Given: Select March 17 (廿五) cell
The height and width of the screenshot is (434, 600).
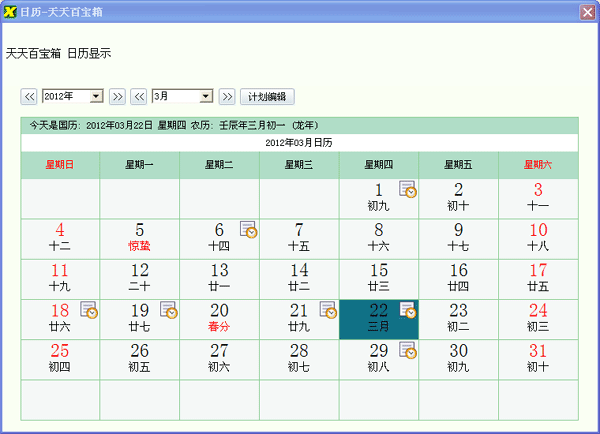Looking at the screenshot, I should (x=538, y=279).
